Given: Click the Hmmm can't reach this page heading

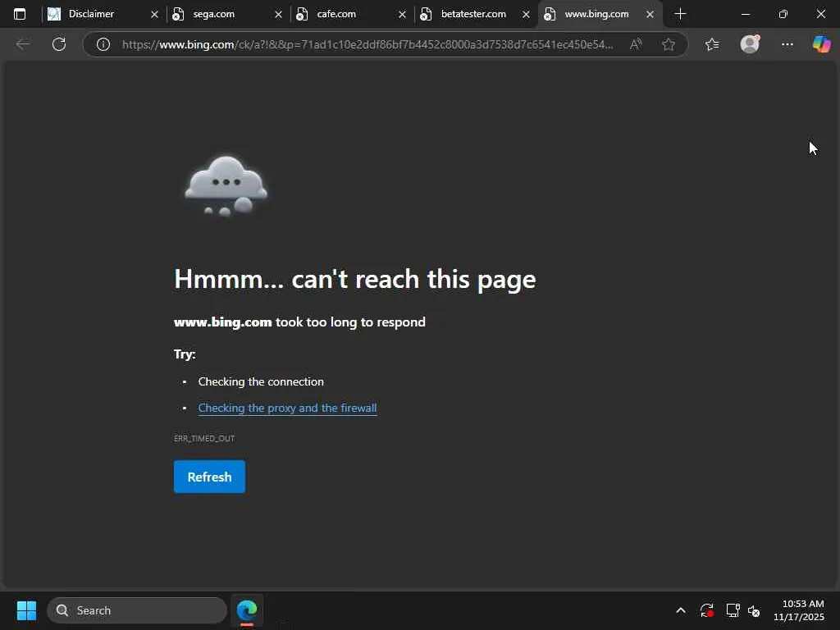Looking at the screenshot, I should [354, 279].
